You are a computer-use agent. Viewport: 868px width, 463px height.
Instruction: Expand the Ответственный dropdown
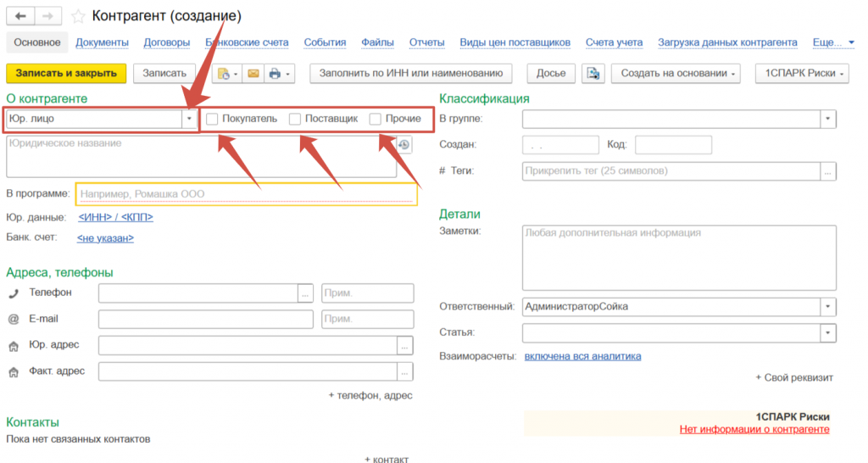point(828,306)
